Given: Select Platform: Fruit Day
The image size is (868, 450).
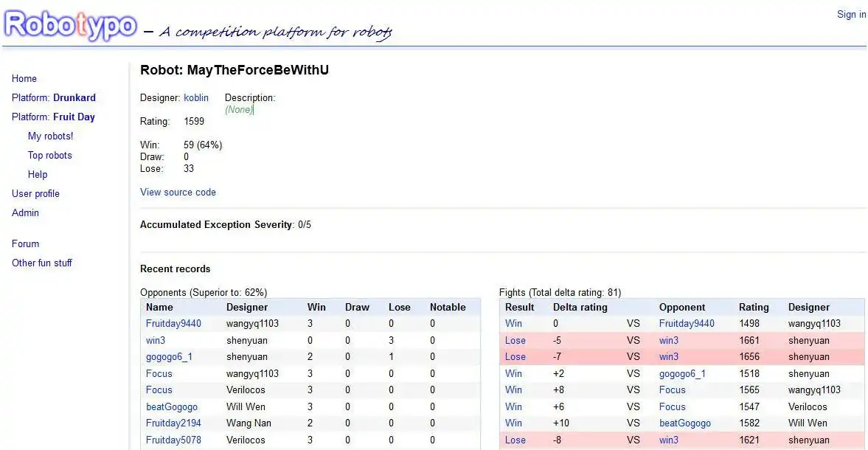Looking at the screenshot, I should 53,117.
